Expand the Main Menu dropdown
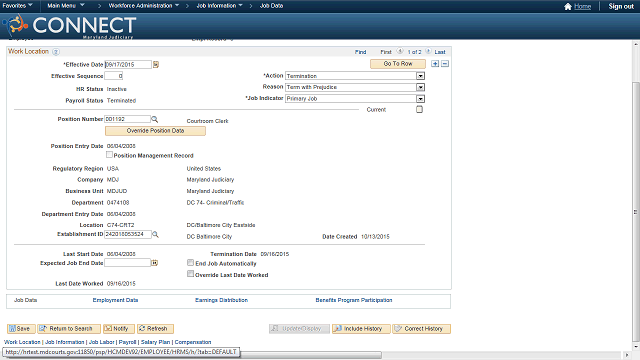640x360 pixels. [65, 6]
